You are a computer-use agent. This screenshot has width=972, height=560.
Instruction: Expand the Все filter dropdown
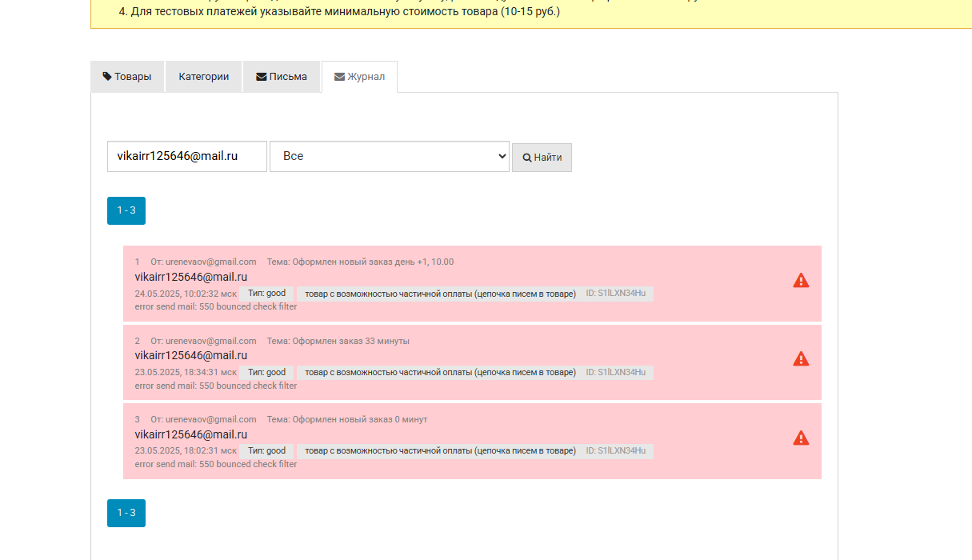pos(390,156)
